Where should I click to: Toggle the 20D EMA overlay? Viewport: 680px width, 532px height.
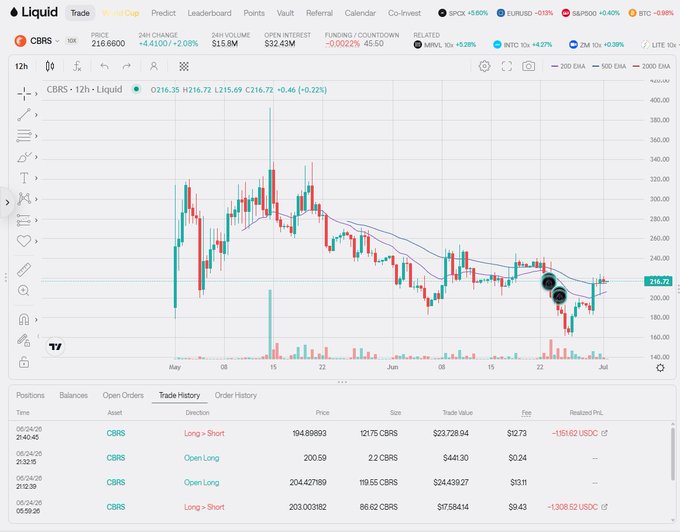point(568,66)
